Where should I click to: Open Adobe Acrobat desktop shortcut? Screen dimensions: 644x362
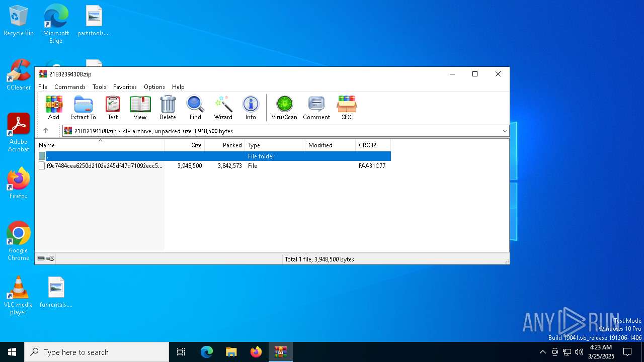point(19,133)
